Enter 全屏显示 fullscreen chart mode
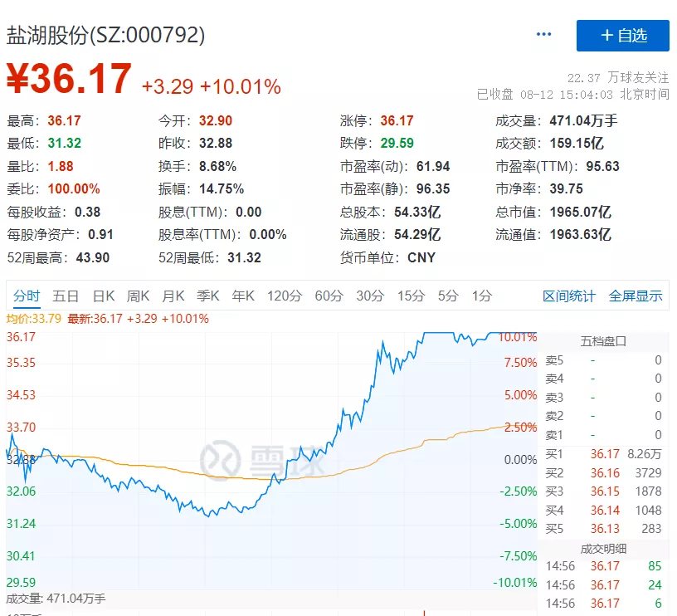The width and height of the screenshot is (677, 616). (636, 296)
